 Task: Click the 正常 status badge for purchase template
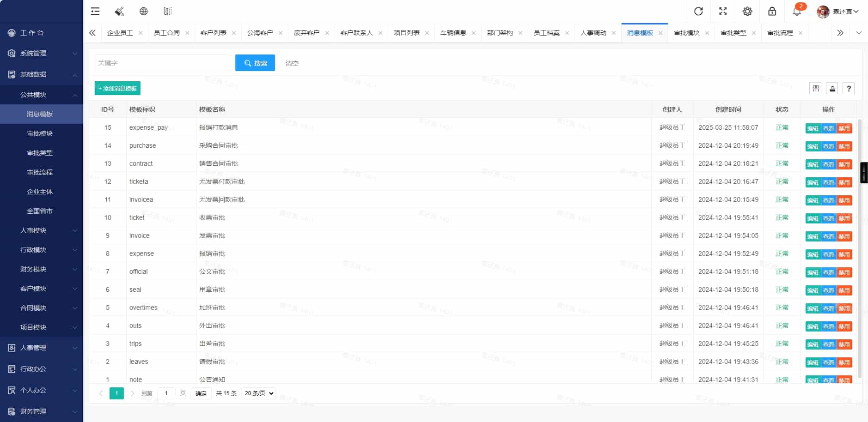pyautogui.click(x=782, y=145)
